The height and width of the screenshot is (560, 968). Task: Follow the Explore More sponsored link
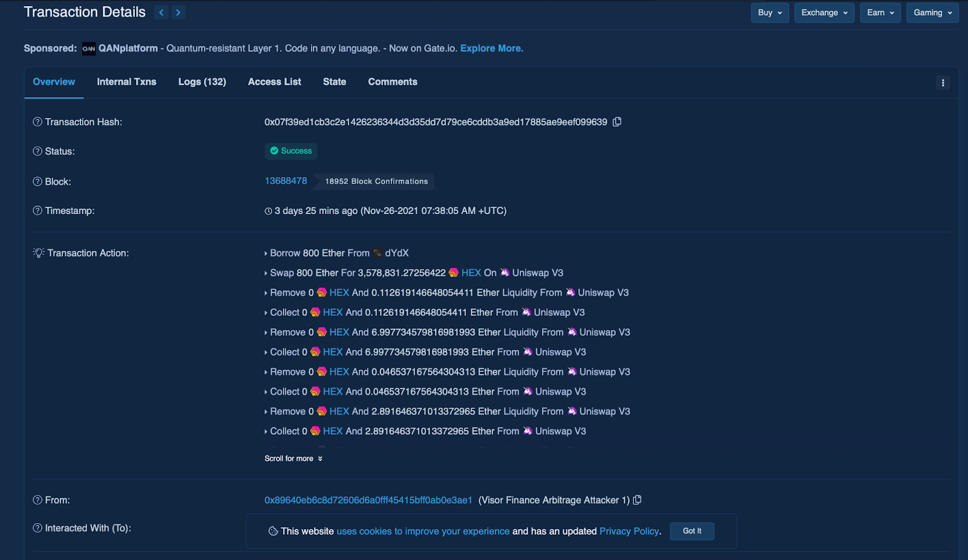[x=492, y=48]
